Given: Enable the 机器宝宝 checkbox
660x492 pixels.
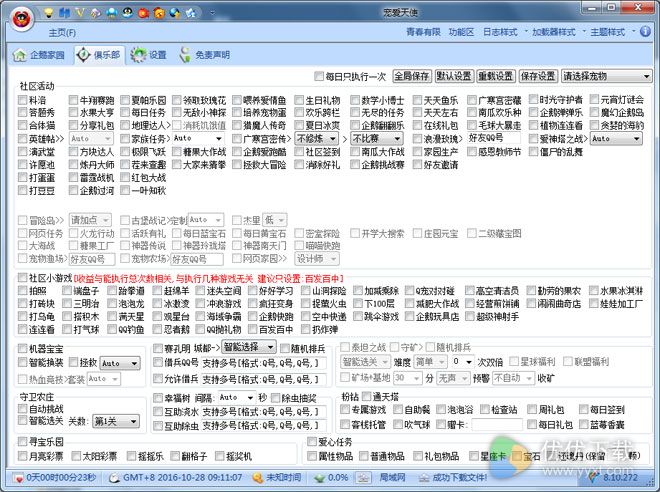Looking at the screenshot, I should pyautogui.click(x=23, y=349).
